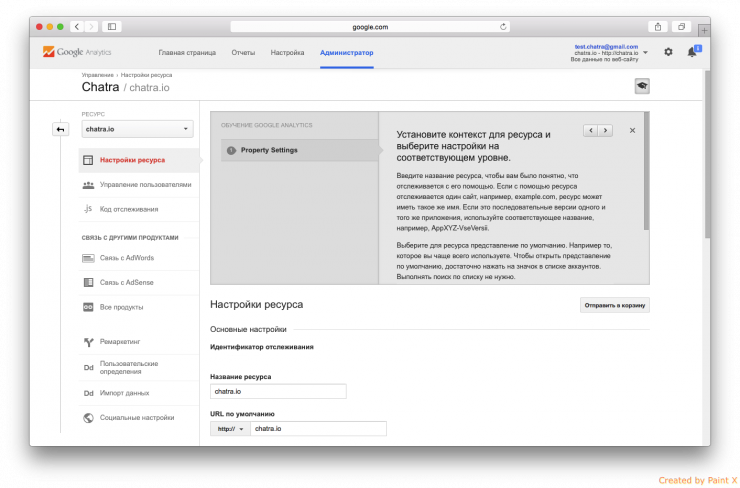Click the page vertical scrollbar
Viewport: 740px width, 488px height.
707,154
